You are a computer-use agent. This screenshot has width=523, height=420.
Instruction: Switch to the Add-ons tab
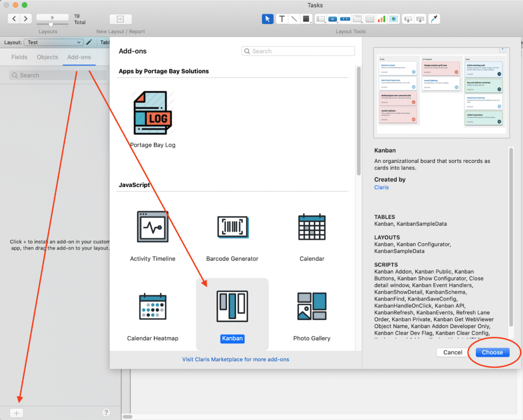(79, 57)
